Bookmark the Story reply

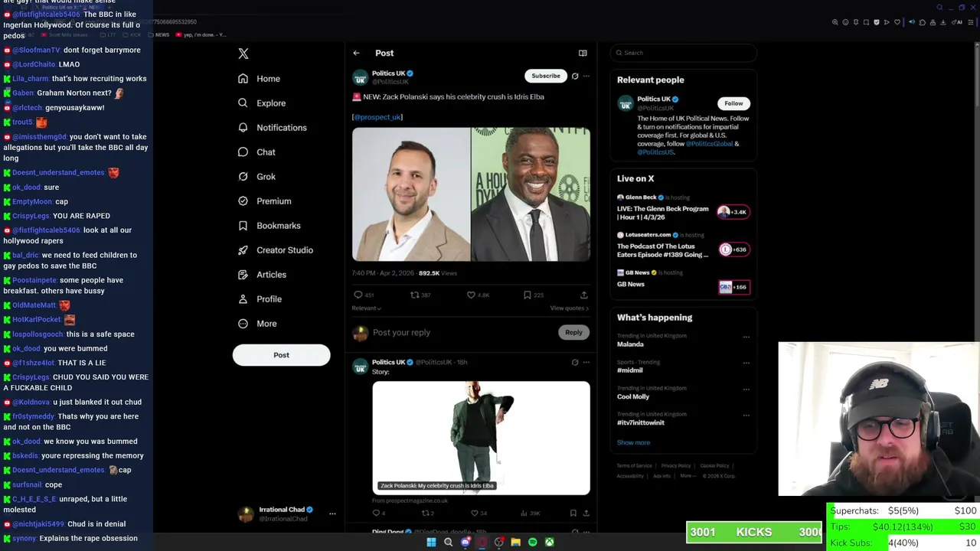pyautogui.click(x=573, y=514)
